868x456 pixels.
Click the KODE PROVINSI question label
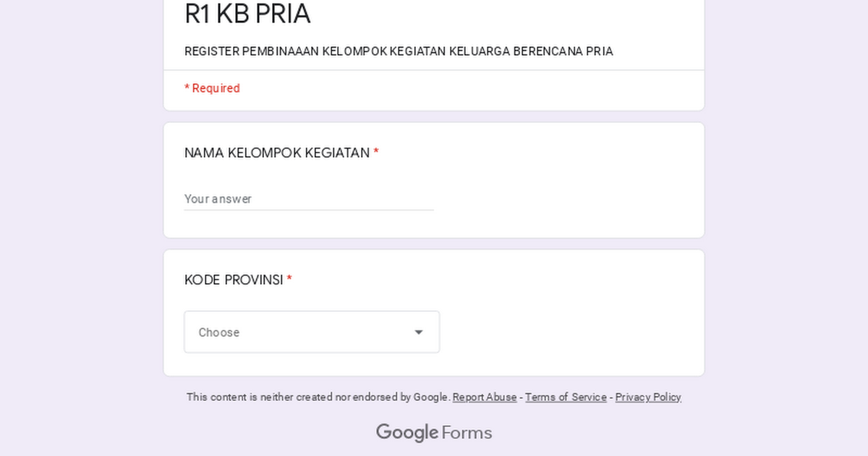click(233, 279)
